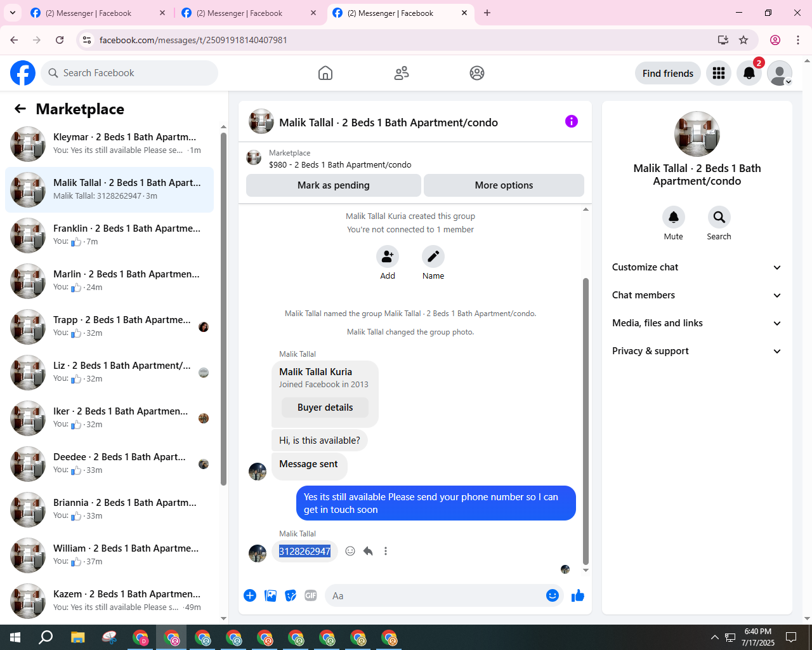Open the Briannia conversation
Screen dimensions: 812x650
tap(109, 510)
